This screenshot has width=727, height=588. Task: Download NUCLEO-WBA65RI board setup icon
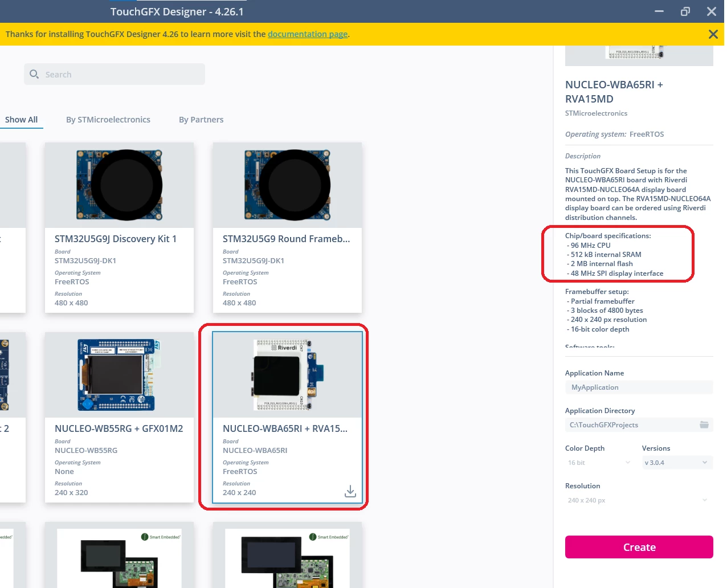350,491
